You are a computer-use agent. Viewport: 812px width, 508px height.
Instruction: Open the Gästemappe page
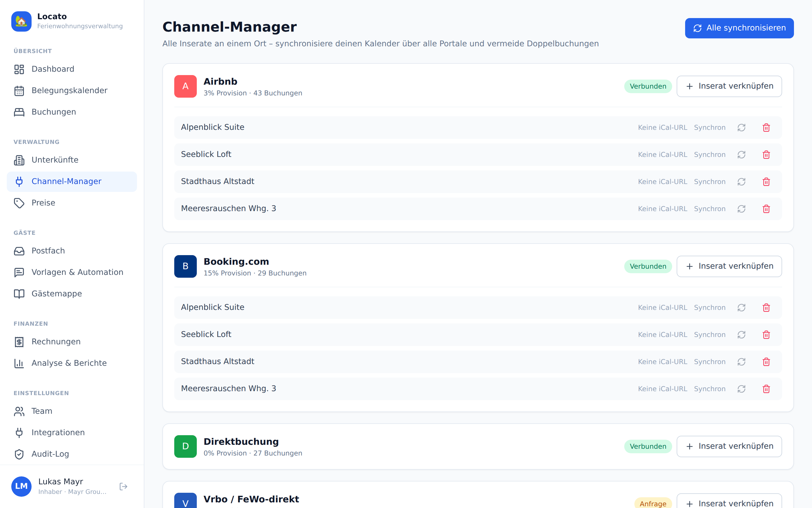(x=72, y=294)
